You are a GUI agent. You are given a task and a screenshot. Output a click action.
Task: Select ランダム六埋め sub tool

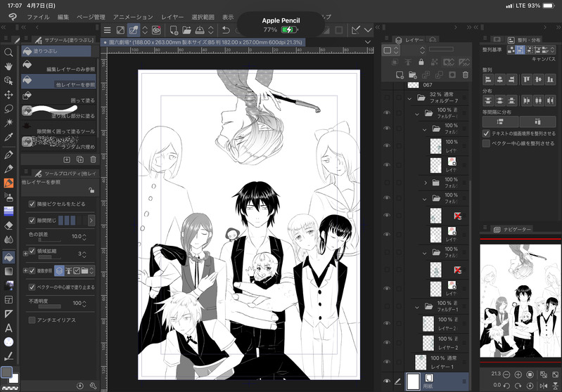coord(59,143)
